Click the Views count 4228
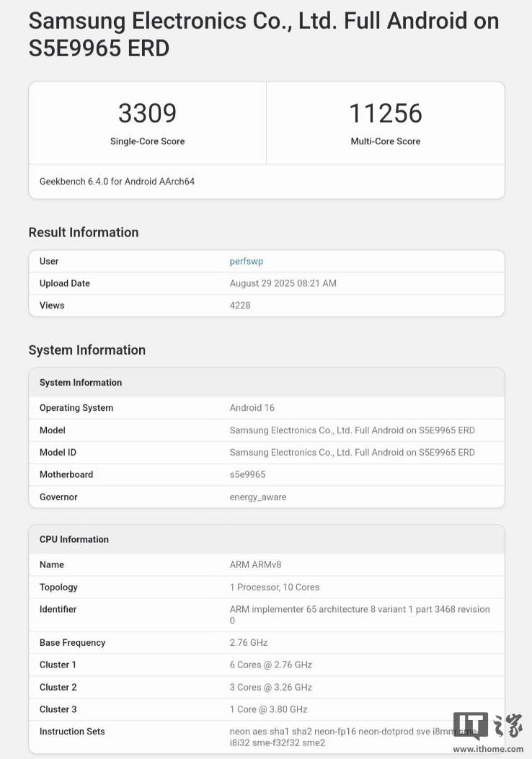 coord(240,306)
